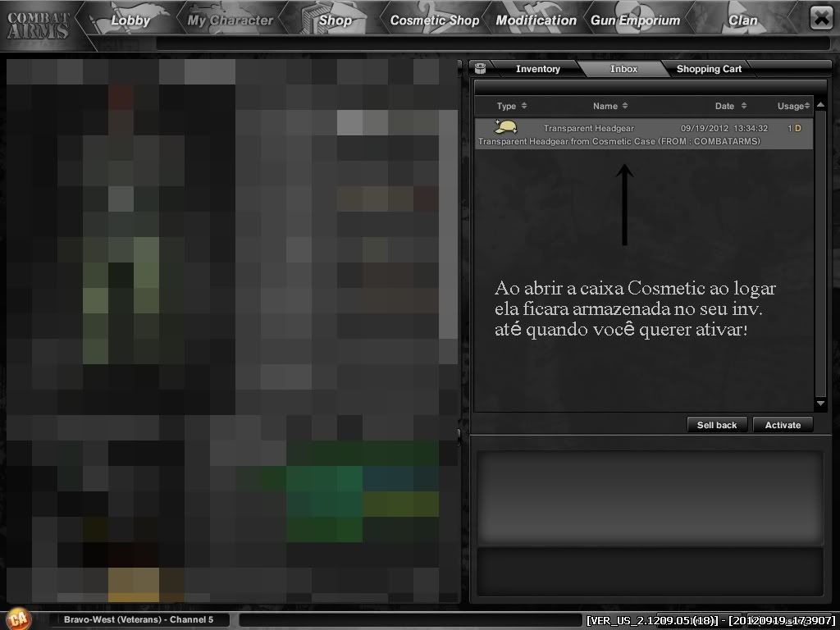This screenshot has width=840, height=630.
Task: Go to the Lobby
Action: [x=130, y=21]
